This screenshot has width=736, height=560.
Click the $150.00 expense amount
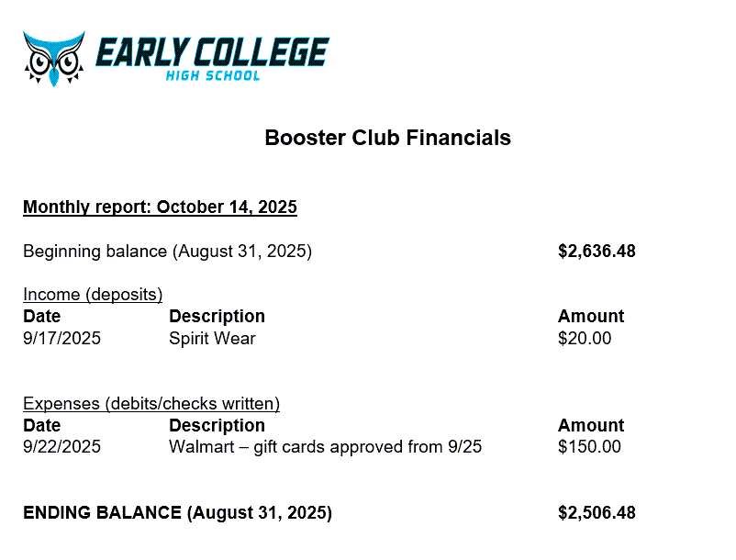pyautogui.click(x=588, y=448)
